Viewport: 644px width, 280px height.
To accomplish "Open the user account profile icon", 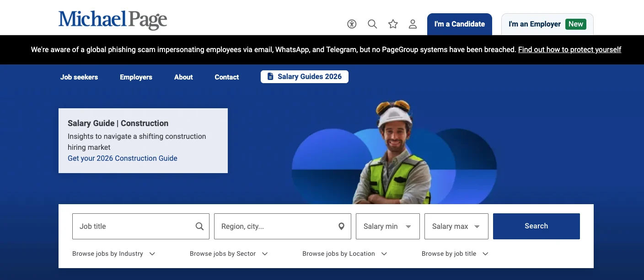I will pos(413,24).
